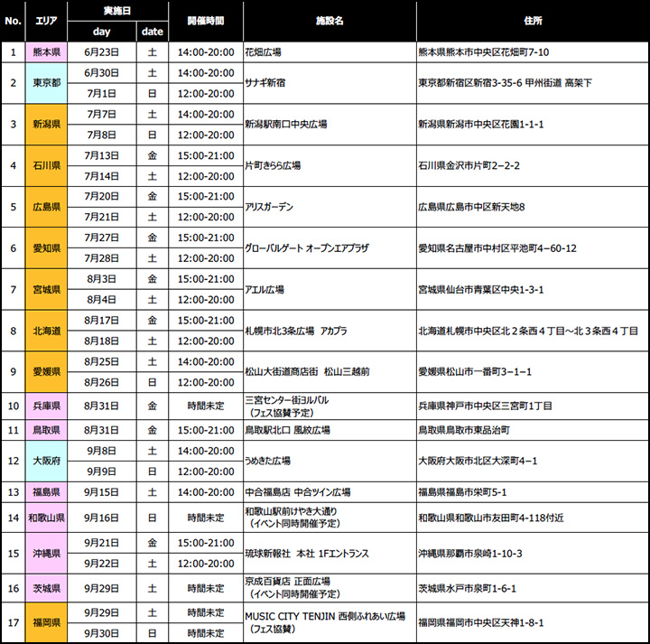Click the 広島県 area cell
Image resolution: width=650 pixels, height=644 pixels.
[46, 207]
